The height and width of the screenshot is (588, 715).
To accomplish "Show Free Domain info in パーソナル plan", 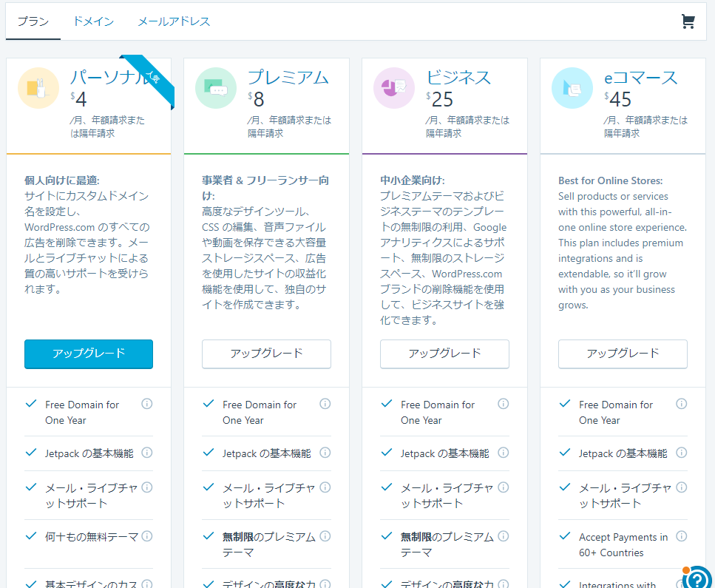I will 147,404.
